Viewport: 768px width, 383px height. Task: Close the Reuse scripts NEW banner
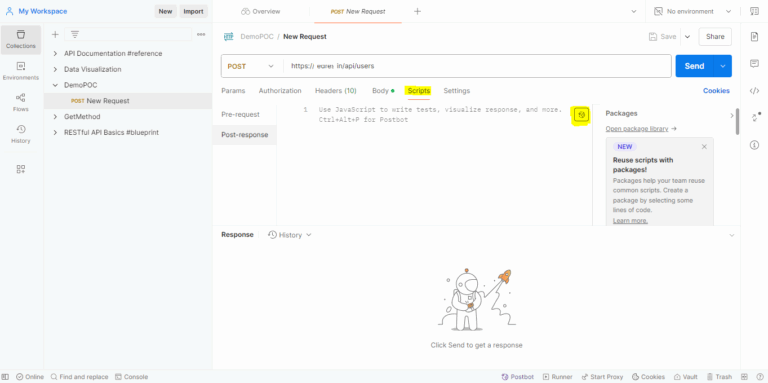point(704,146)
